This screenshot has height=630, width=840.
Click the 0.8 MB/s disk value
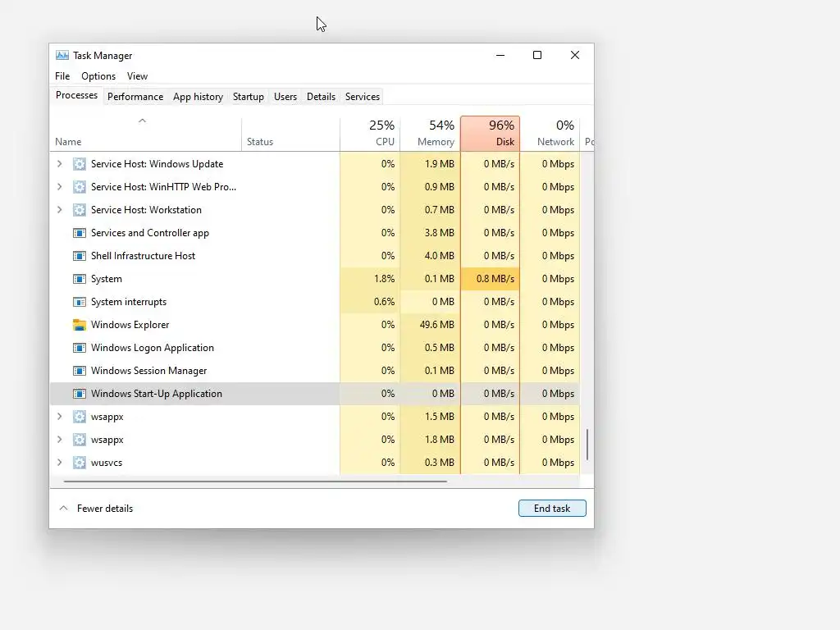tap(495, 279)
